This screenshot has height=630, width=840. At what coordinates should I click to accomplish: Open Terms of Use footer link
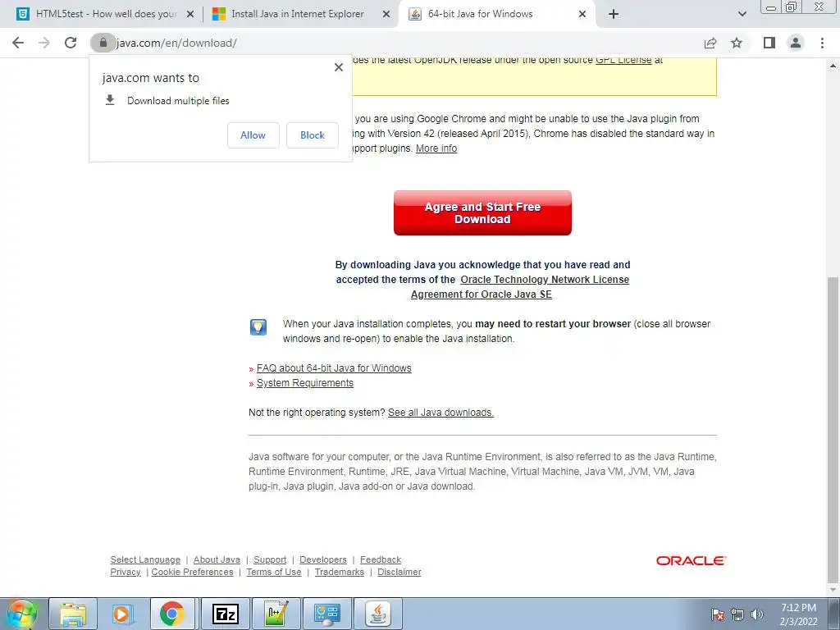pyautogui.click(x=274, y=572)
